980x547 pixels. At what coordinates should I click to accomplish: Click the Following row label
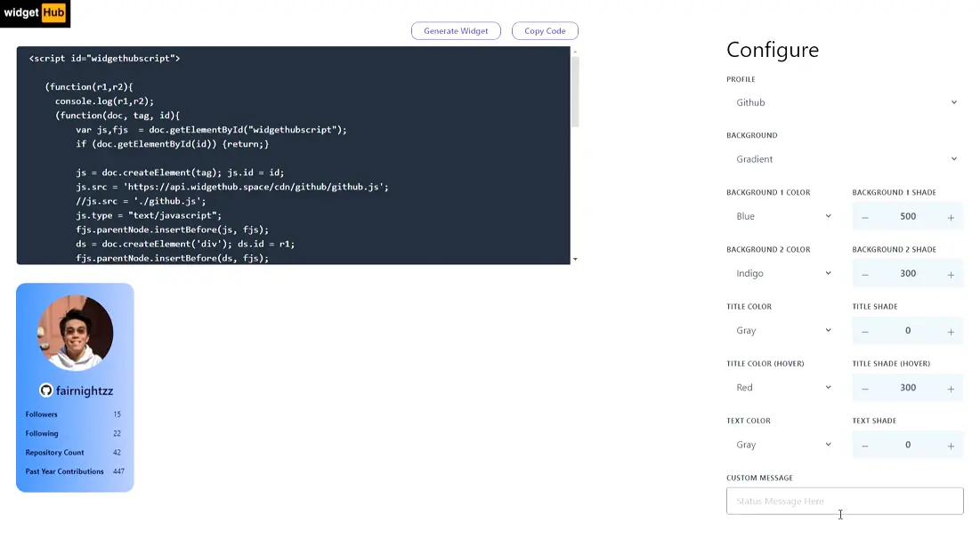pyautogui.click(x=42, y=433)
